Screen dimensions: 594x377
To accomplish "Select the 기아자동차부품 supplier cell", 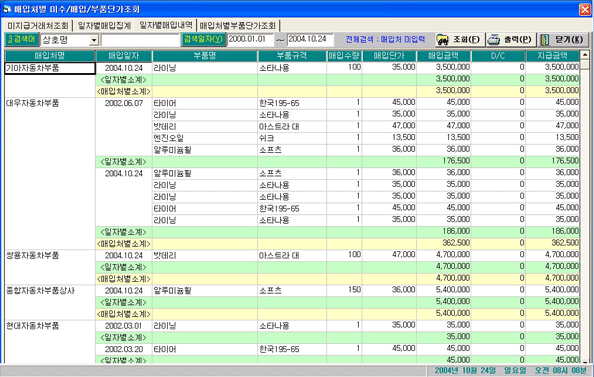I will coord(50,68).
